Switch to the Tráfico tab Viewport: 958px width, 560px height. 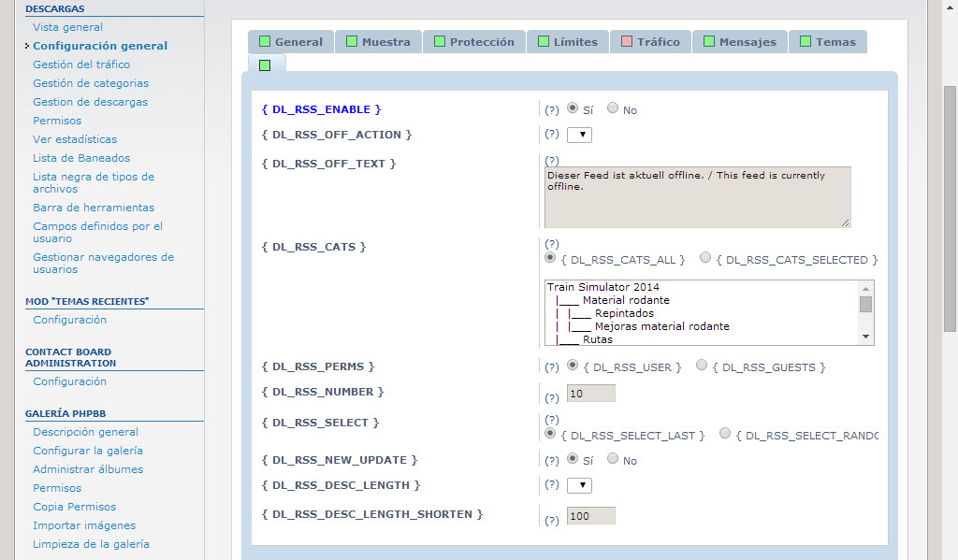point(651,42)
